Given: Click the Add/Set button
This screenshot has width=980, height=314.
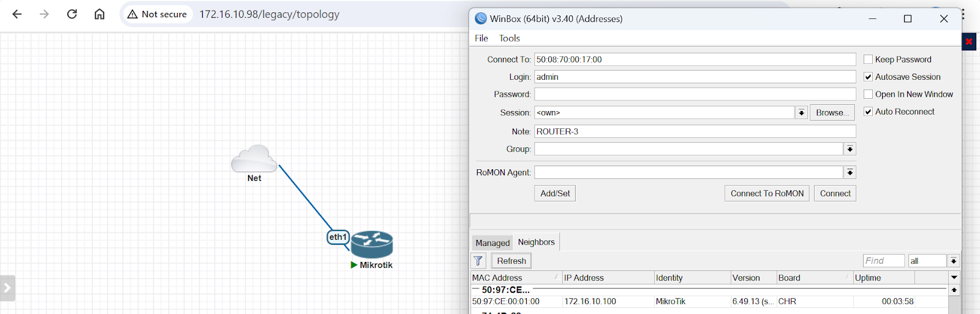Looking at the screenshot, I should (555, 193).
